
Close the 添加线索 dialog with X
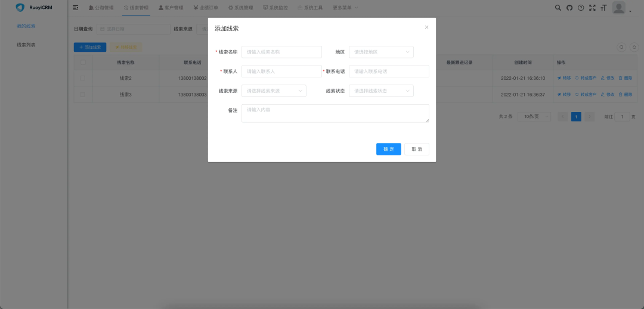pos(426,27)
